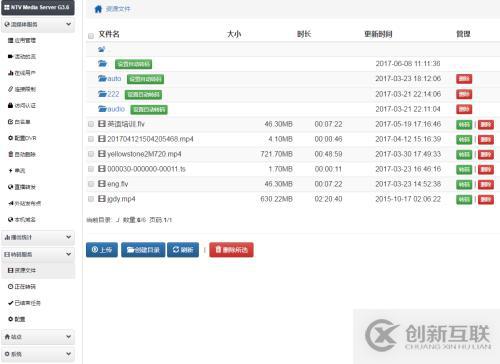Open the DVR settings gear item

tap(22, 138)
